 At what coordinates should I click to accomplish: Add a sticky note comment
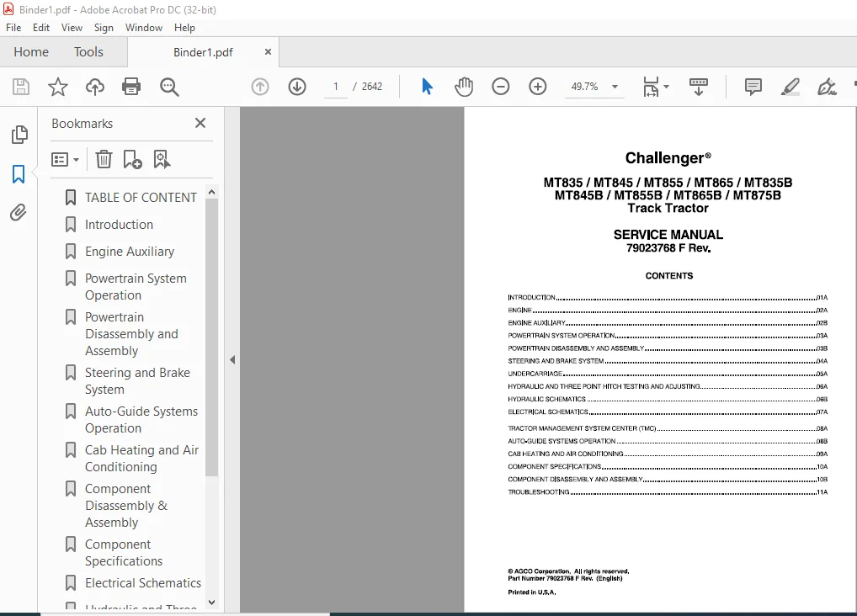point(753,87)
